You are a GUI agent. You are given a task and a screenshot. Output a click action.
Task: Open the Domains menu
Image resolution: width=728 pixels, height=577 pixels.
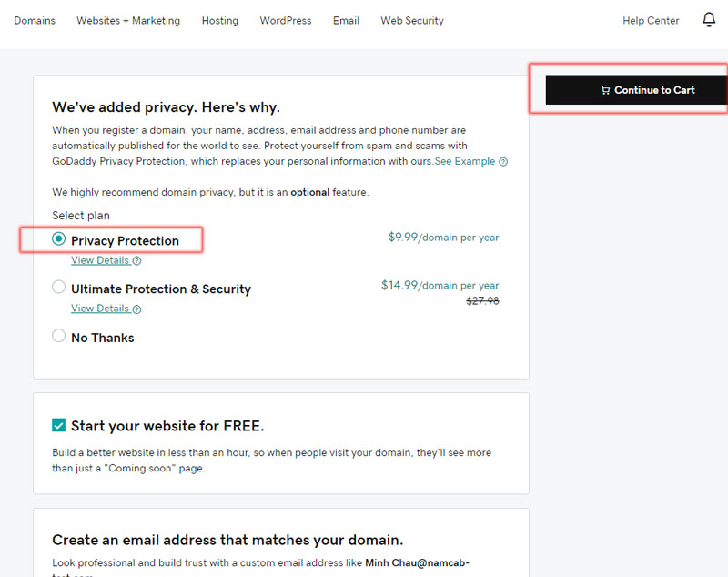coord(35,20)
